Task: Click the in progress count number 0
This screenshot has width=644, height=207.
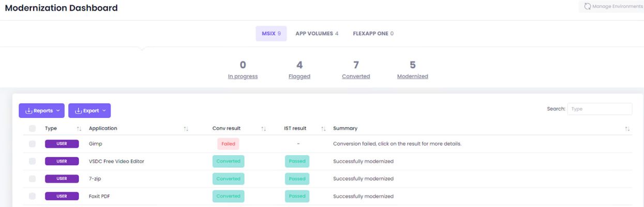Action: tap(243, 65)
